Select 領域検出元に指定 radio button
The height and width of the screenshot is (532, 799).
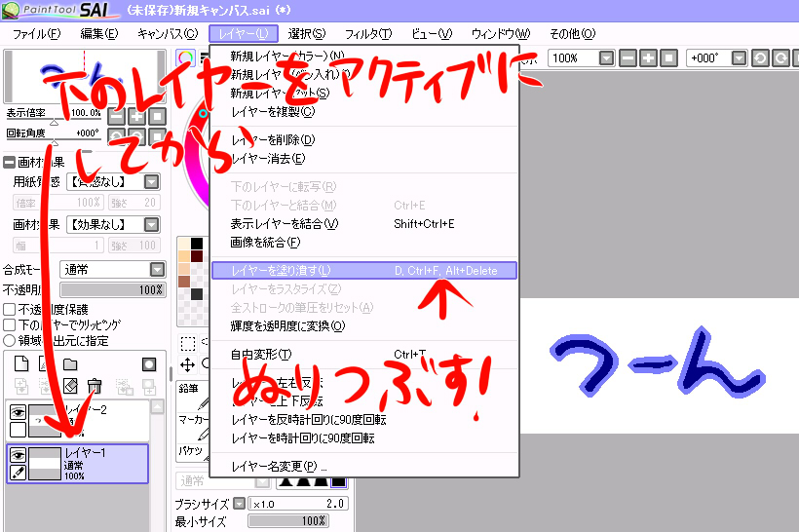9,340
